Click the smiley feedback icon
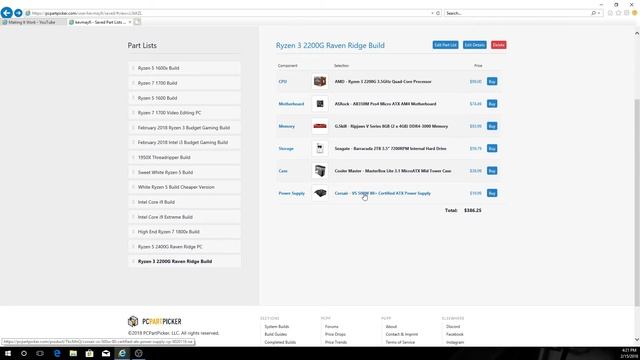The height and width of the screenshot is (360, 640). [635, 13]
